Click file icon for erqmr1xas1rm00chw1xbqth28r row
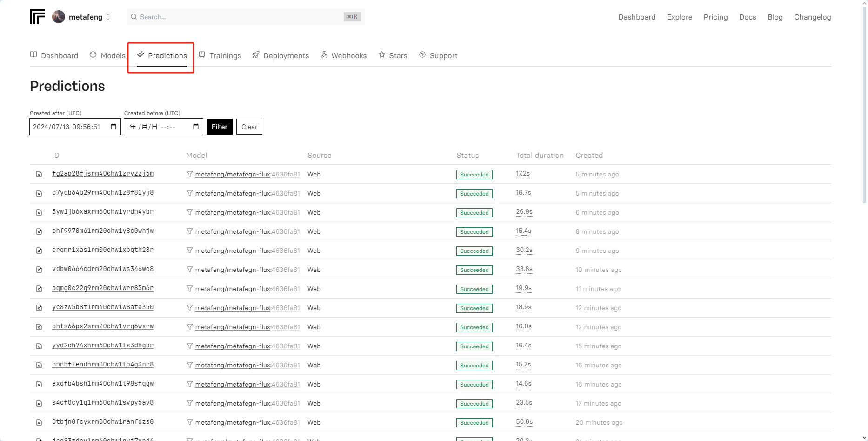This screenshot has width=868, height=441. (39, 251)
